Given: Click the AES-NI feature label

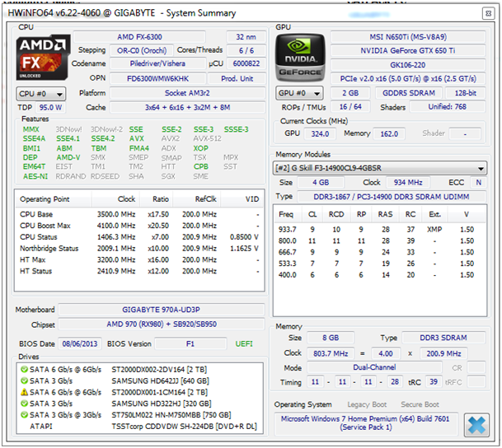Looking at the screenshot, I should coord(35,176).
